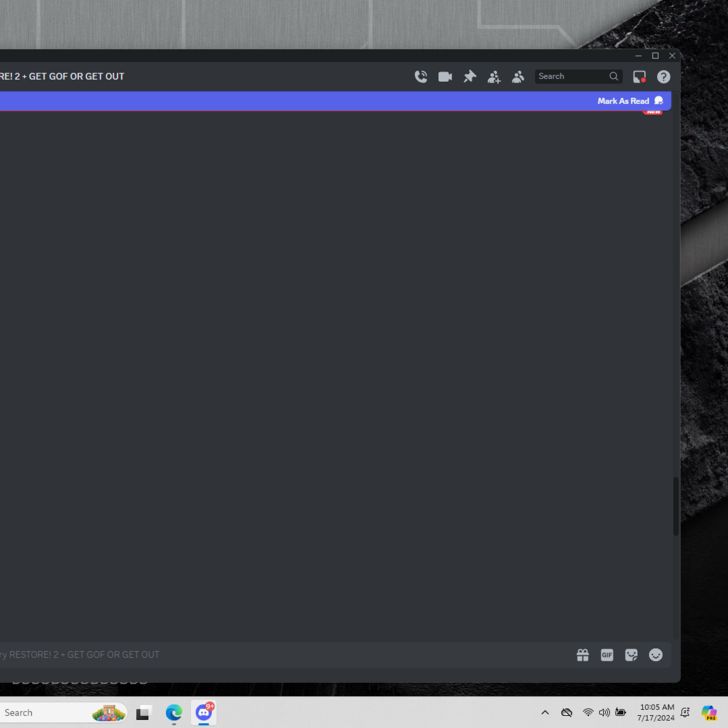Open the taskbar volume control
This screenshot has height=728, width=728.
pos(604,712)
